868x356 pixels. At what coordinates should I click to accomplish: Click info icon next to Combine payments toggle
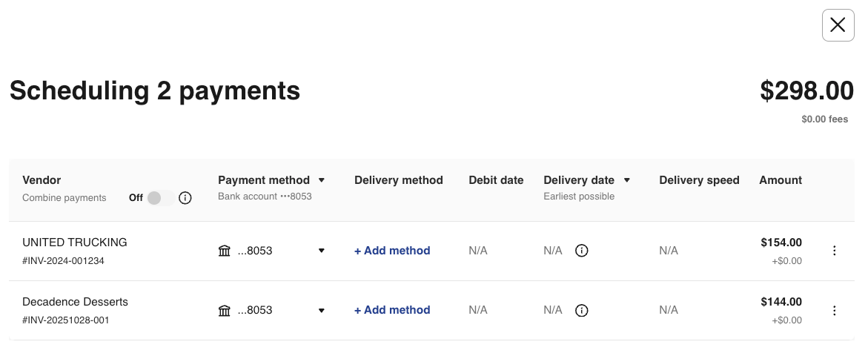click(x=185, y=198)
